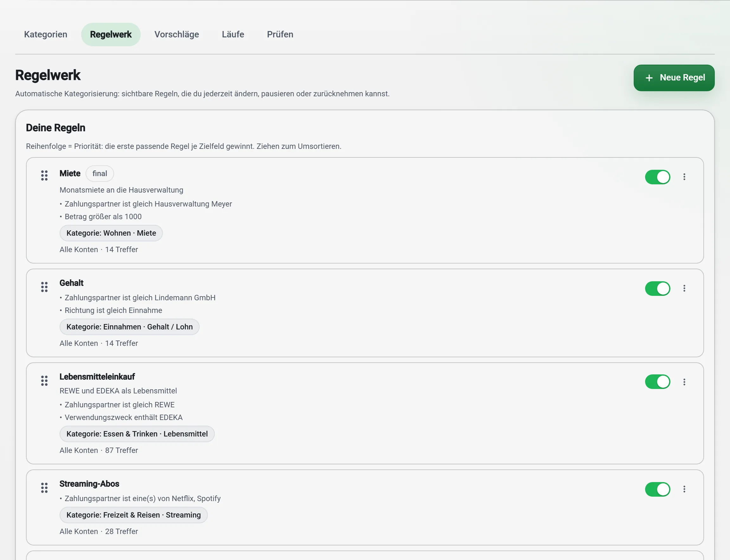Viewport: 730px width, 560px height.
Task: Click 'Alle Konten · 28 Treffer' text
Action: pos(99,531)
